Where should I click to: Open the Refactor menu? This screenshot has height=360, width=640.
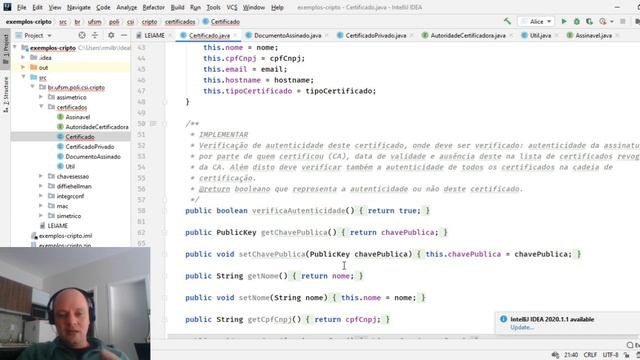(153, 7)
